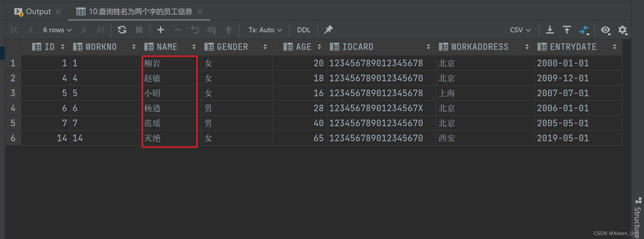The height and width of the screenshot is (239, 644).
Task: Select the name cell 柳岩
Action: 171,63
